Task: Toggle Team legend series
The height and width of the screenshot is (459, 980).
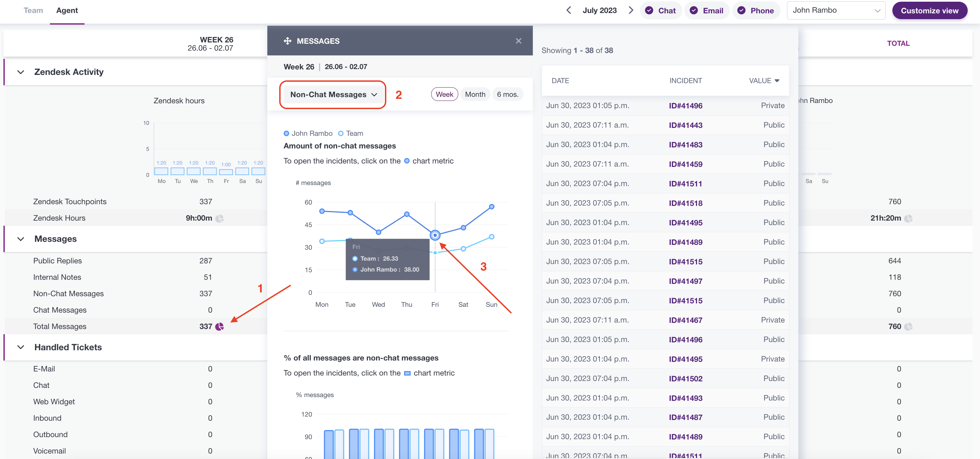Action: coord(351,133)
